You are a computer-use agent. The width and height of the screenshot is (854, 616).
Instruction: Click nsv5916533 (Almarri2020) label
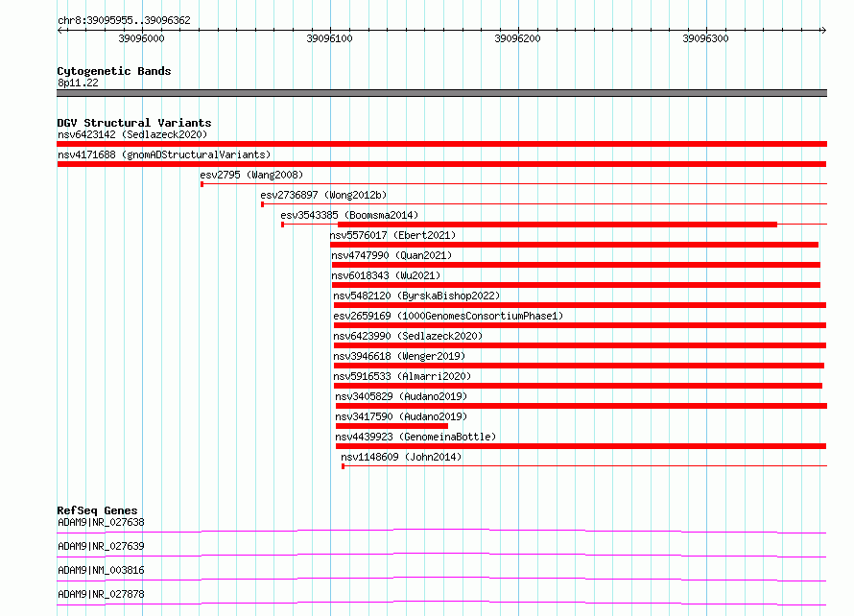pos(402,376)
